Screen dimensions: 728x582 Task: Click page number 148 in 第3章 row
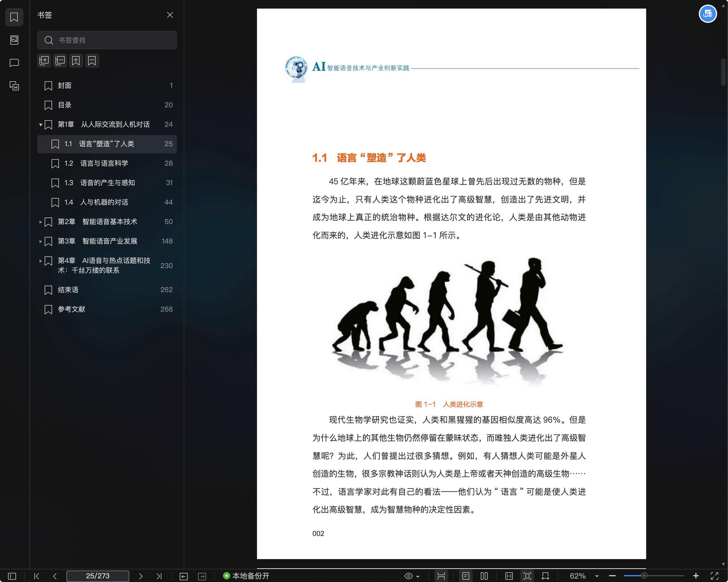167,241
